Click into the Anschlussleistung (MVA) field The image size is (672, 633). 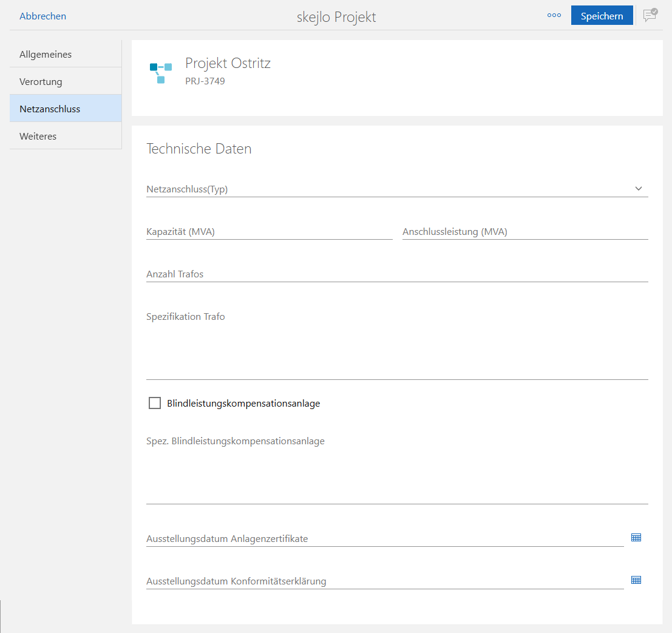click(524, 232)
